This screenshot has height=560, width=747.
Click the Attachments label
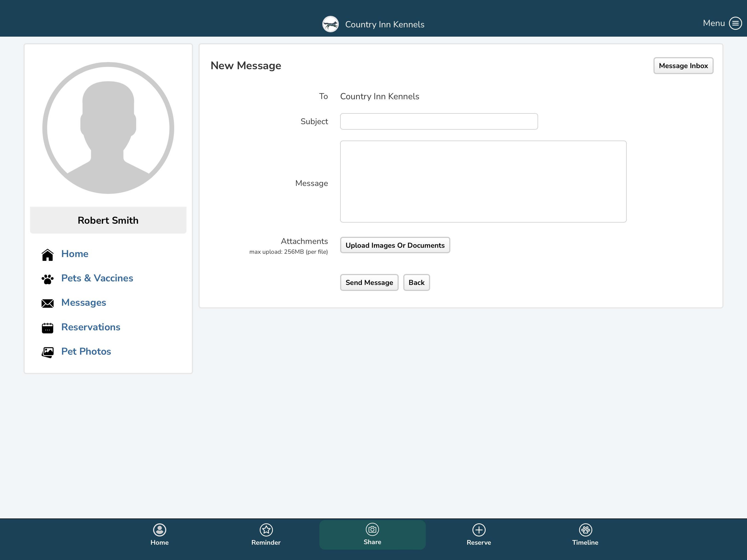click(304, 241)
